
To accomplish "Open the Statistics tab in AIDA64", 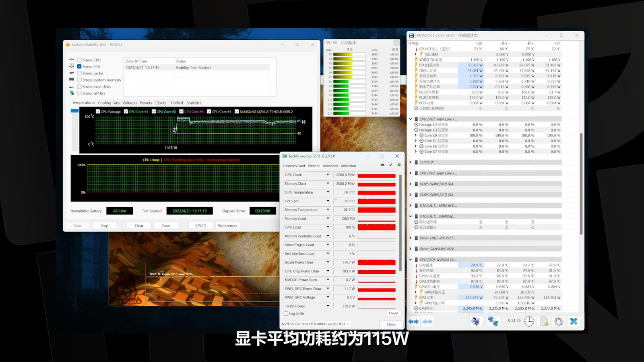I will click(x=194, y=103).
